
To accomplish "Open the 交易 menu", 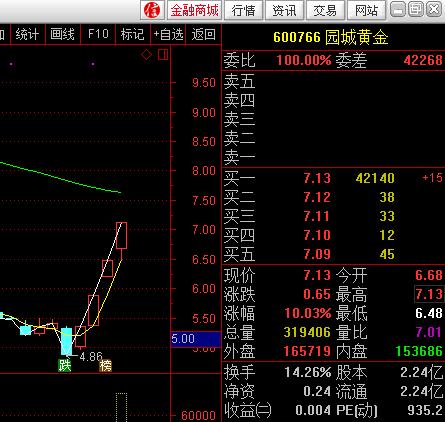I will 325,10.
